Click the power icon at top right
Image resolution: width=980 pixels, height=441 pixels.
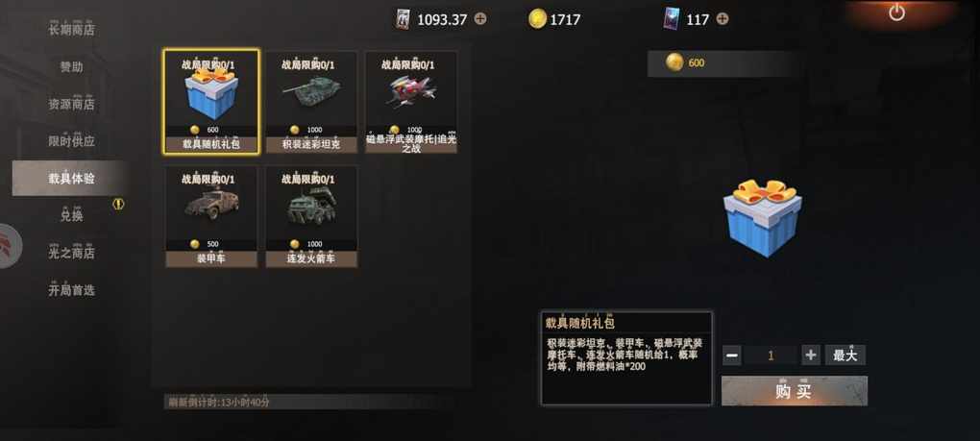click(896, 12)
